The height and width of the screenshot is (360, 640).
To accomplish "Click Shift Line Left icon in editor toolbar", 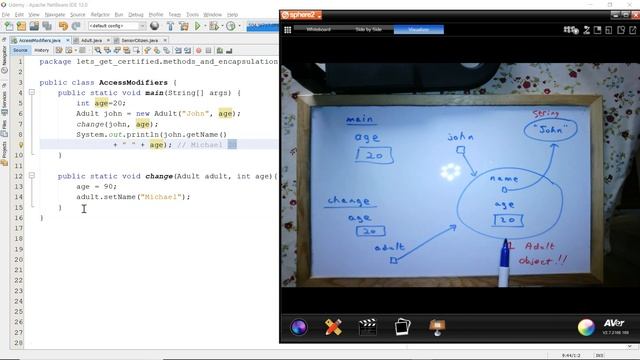I will 178,51.
